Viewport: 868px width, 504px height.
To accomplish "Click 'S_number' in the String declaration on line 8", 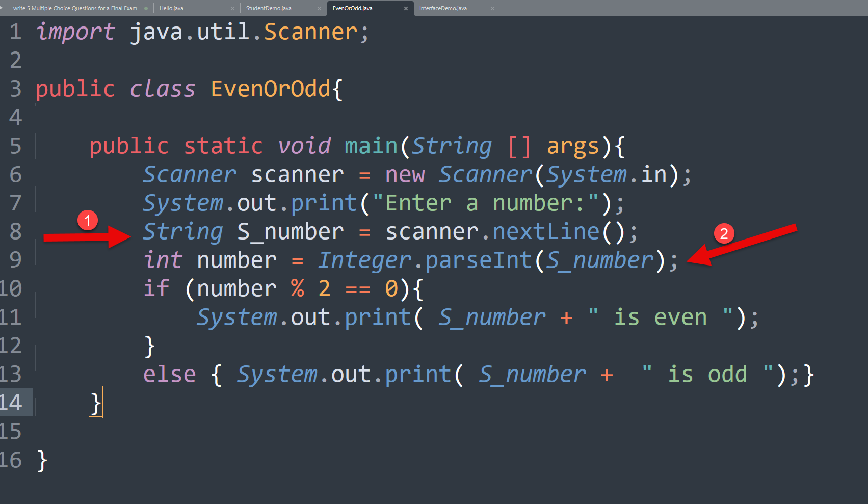I will click(x=291, y=232).
